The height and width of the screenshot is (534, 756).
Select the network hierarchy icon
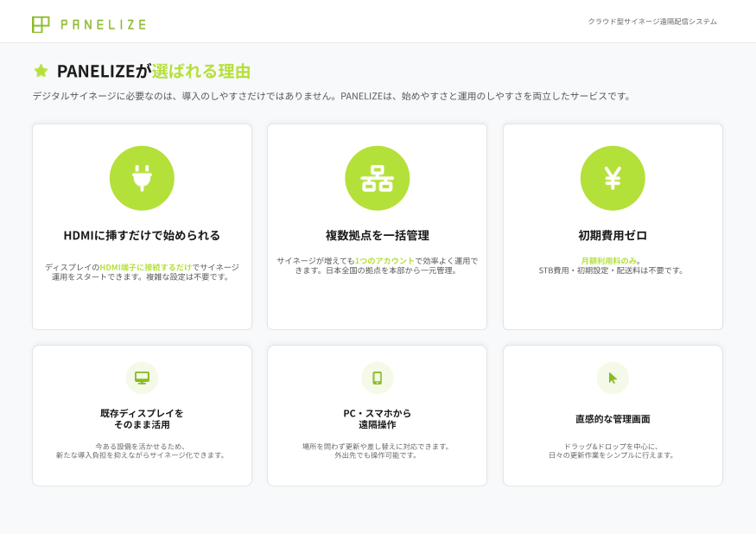[377, 177]
